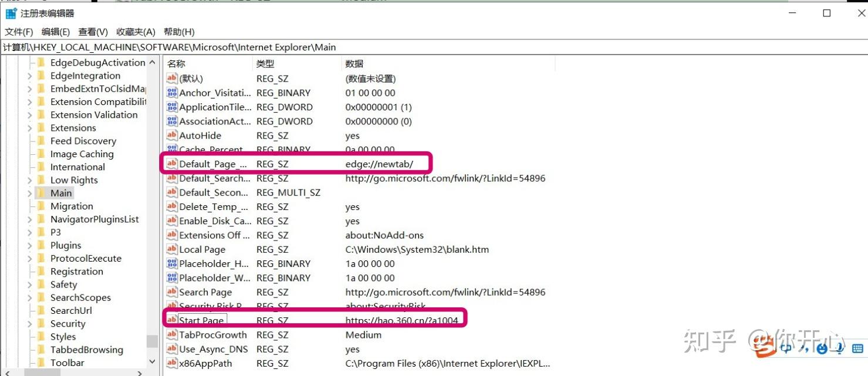Select the Enable_Disk_Ca string value icon

172,221
